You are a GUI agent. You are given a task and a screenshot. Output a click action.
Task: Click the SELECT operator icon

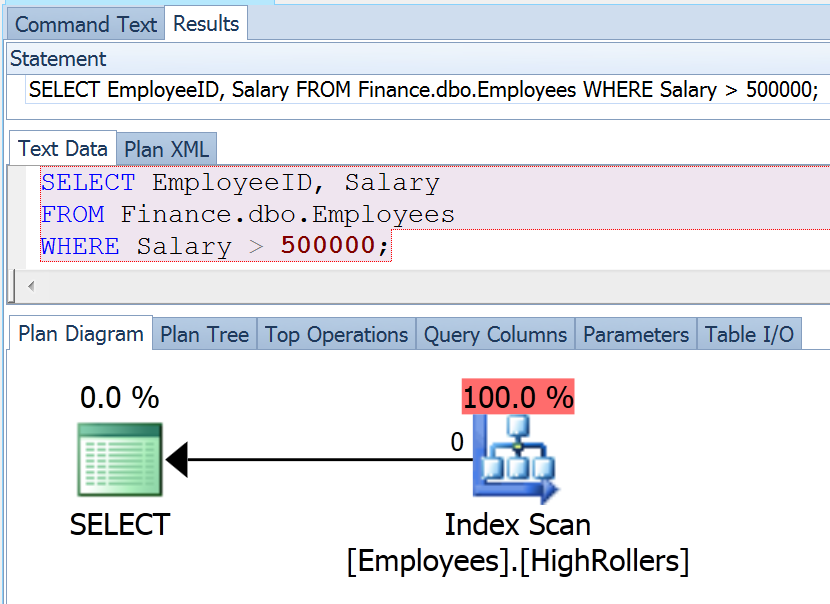coord(120,459)
